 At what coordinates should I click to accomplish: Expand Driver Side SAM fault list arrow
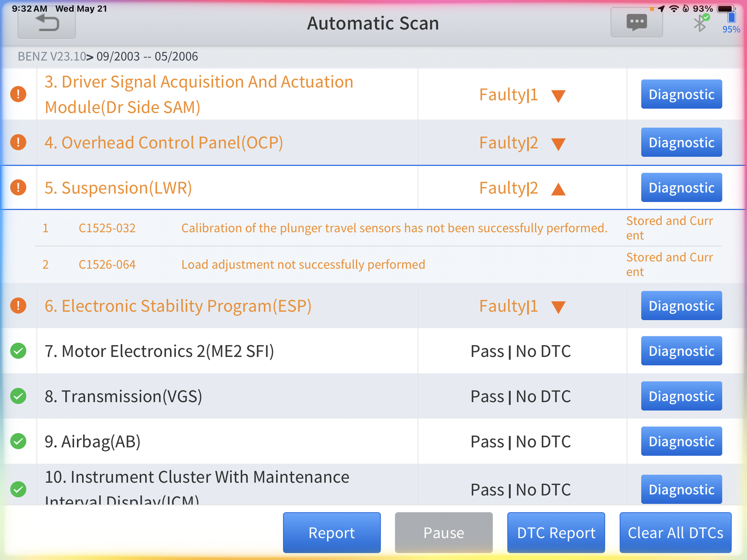pyautogui.click(x=558, y=96)
